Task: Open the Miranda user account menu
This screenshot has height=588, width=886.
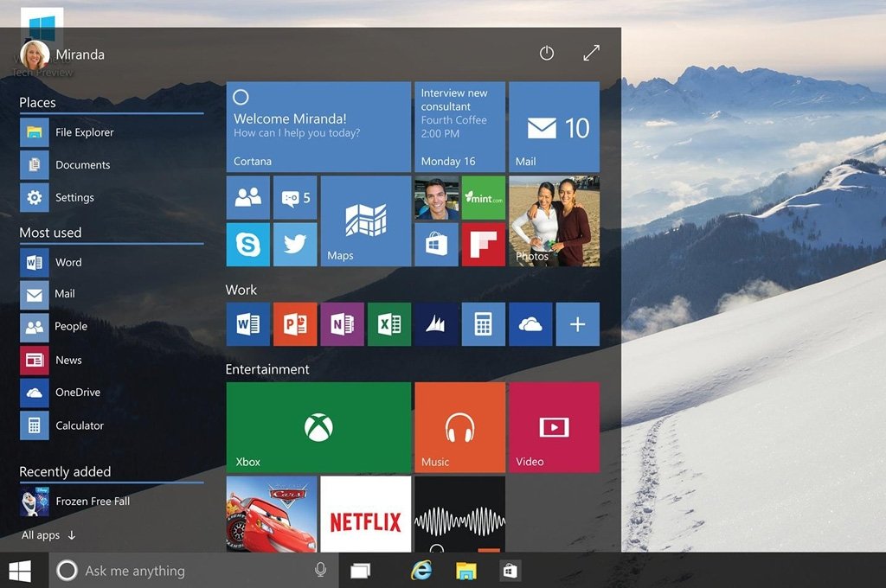Action: click(x=62, y=54)
